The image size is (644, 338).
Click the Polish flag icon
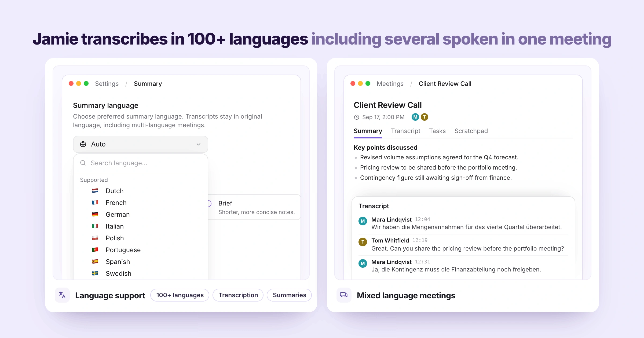(x=95, y=238)
